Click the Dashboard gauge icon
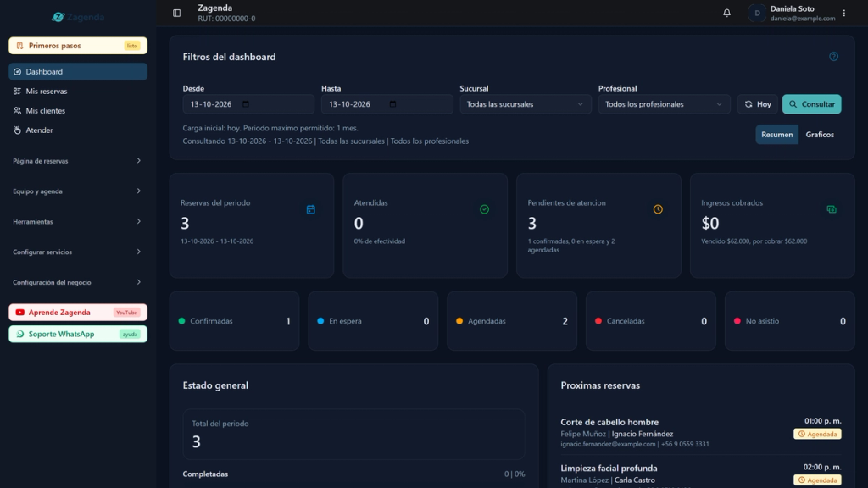Screen dimensions: 868x488 (17, 71)
